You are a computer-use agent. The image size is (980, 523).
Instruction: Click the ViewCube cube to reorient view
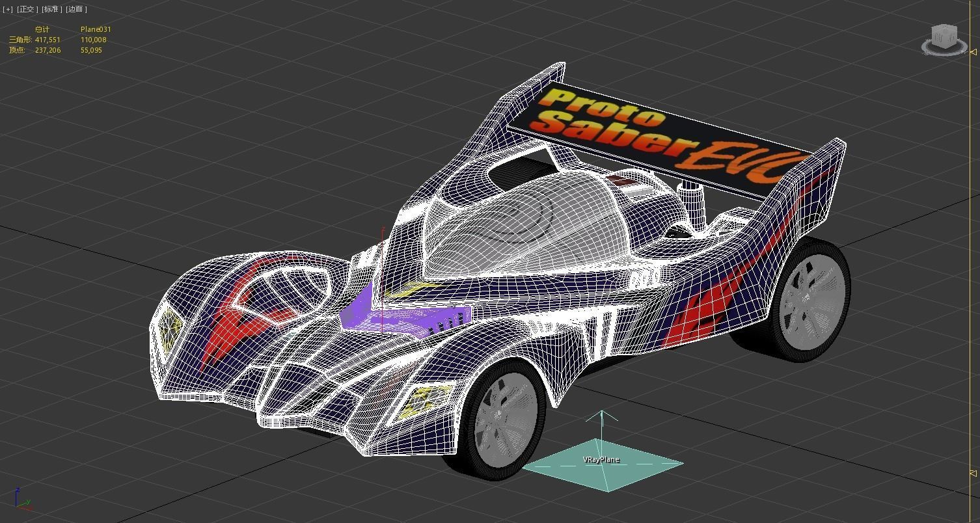coord(943,36)
